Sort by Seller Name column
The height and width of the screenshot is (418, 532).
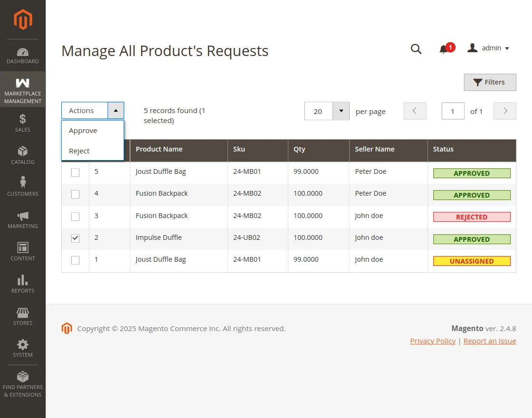[x=389, y=149]
